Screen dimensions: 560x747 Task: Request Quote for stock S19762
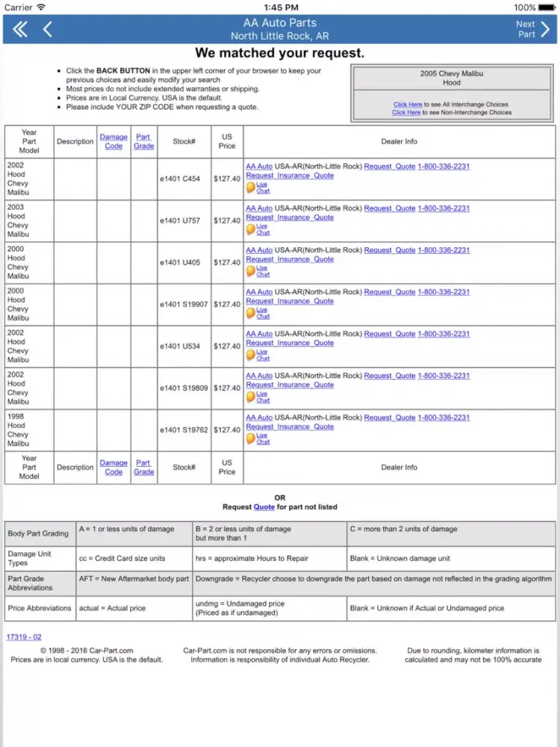pyautogui.click(x=390, y=418)
